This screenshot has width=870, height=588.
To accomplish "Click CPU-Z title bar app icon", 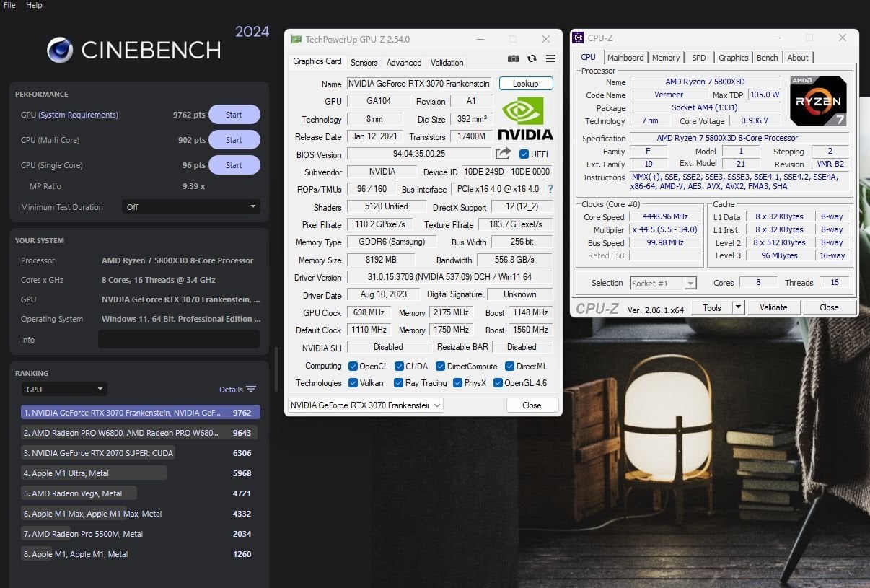I will coord(579,38).
